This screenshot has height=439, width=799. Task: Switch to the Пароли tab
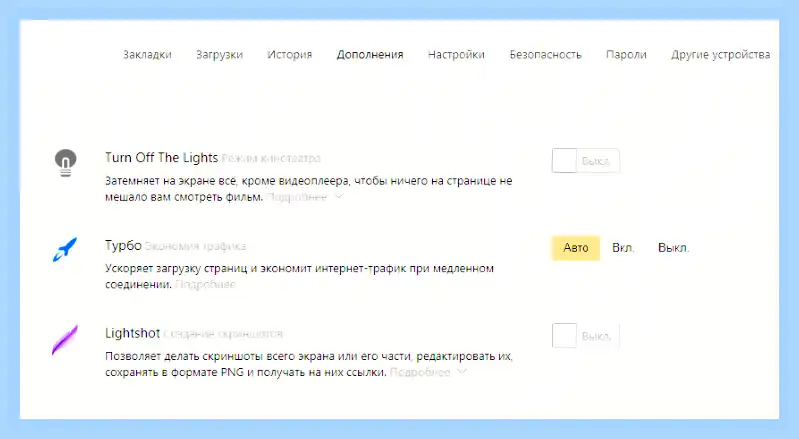[626, 54]
